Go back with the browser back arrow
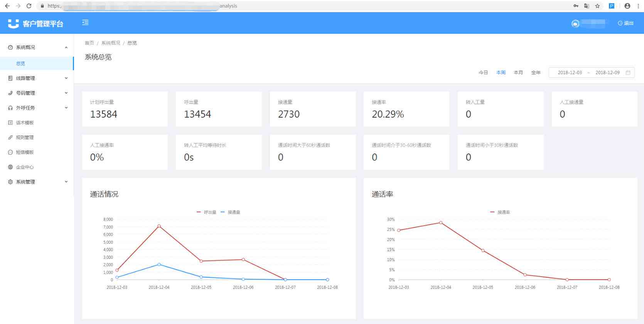 click(7, 6)
